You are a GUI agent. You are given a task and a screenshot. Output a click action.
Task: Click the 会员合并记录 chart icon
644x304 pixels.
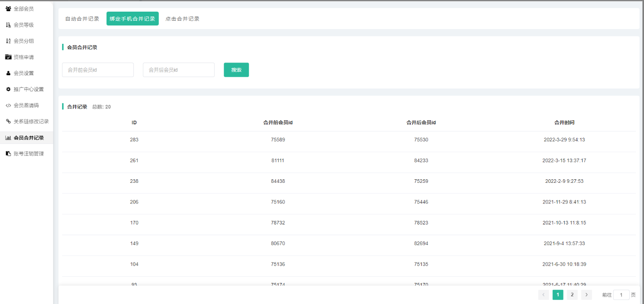(x=8, y=138)
